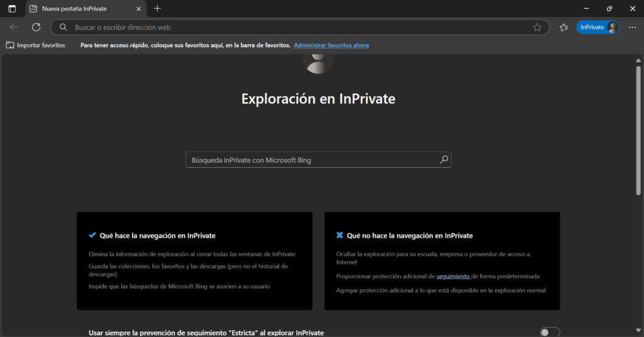Viewport: 644px width, 337px height.
Task: Open the Favorites list icon
Action: (x=564, y=27)
